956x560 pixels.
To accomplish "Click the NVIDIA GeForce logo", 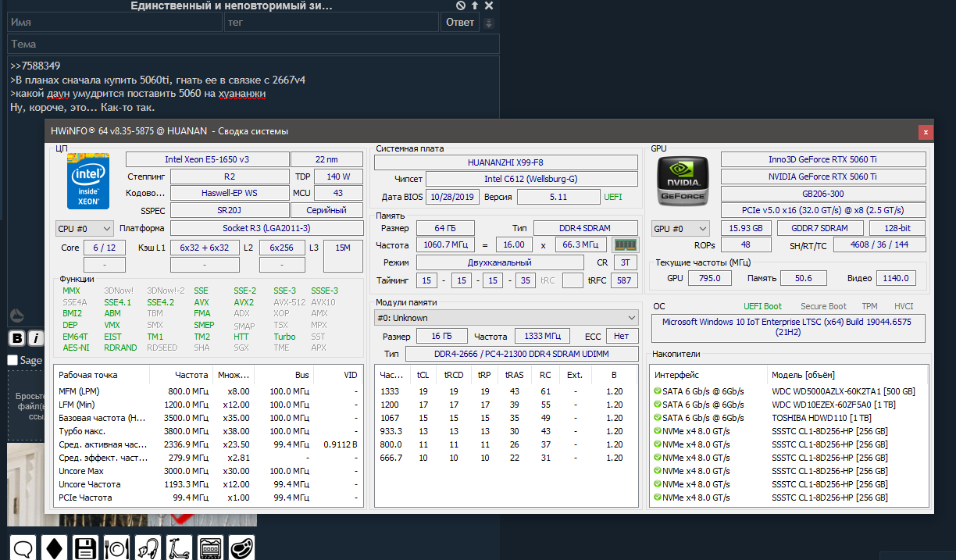I will click(682, 181).
